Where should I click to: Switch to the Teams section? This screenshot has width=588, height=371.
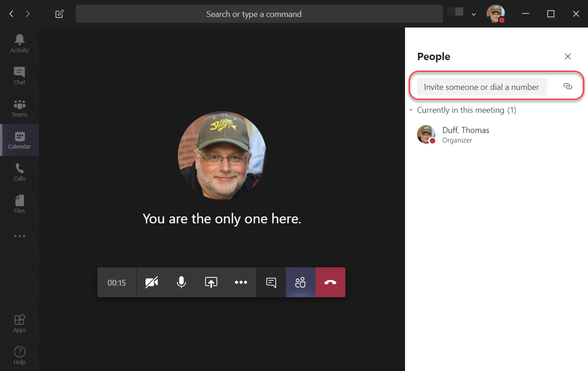tap(19, 107)
